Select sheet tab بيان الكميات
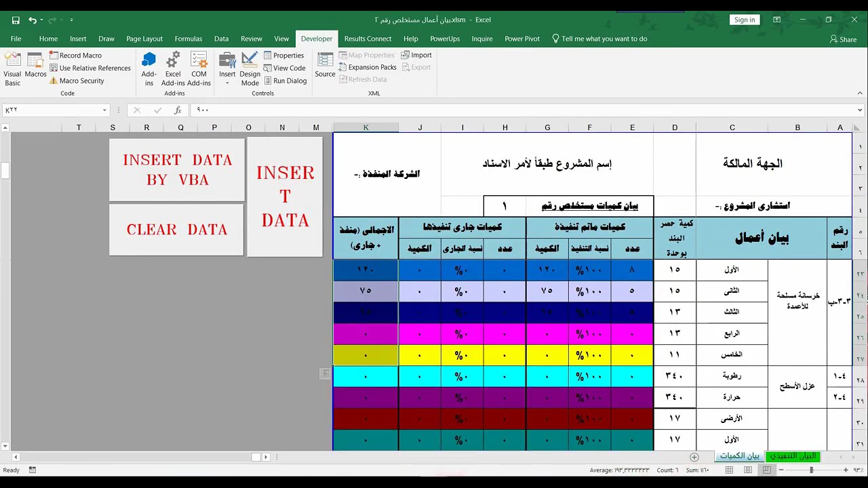 739,456
